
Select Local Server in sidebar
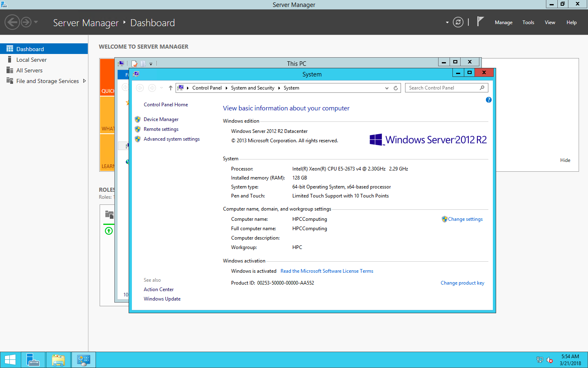tap(31, 60)
